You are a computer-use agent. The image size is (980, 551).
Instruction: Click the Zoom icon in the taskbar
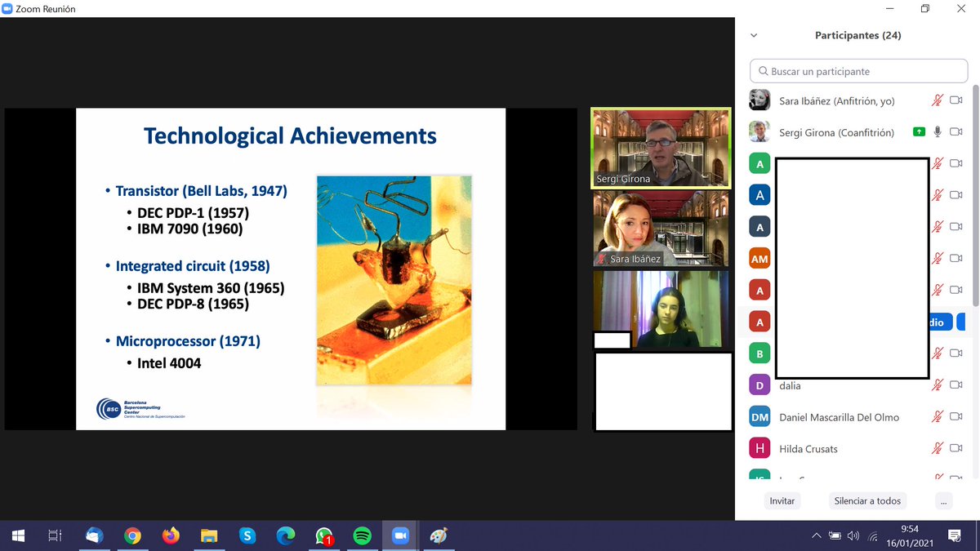pyautogui.click(x=400, y=536)
